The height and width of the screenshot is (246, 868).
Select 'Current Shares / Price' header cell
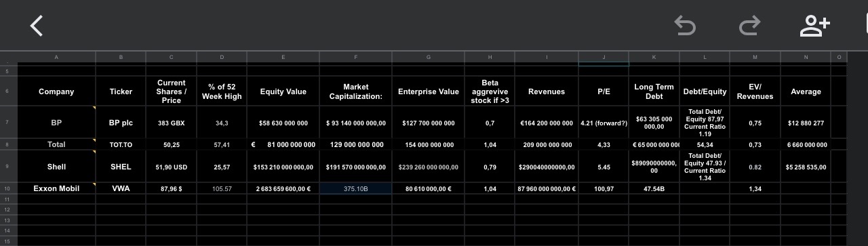point(171,91)
